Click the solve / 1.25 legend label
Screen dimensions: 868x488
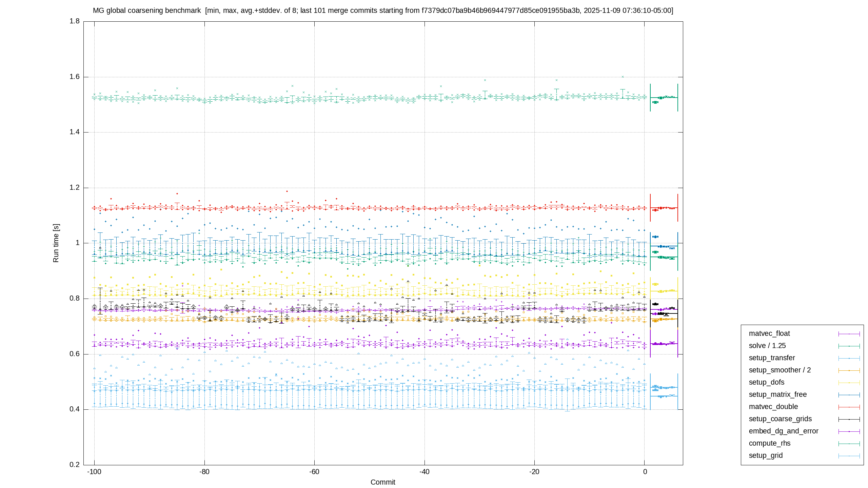point(767,346)
